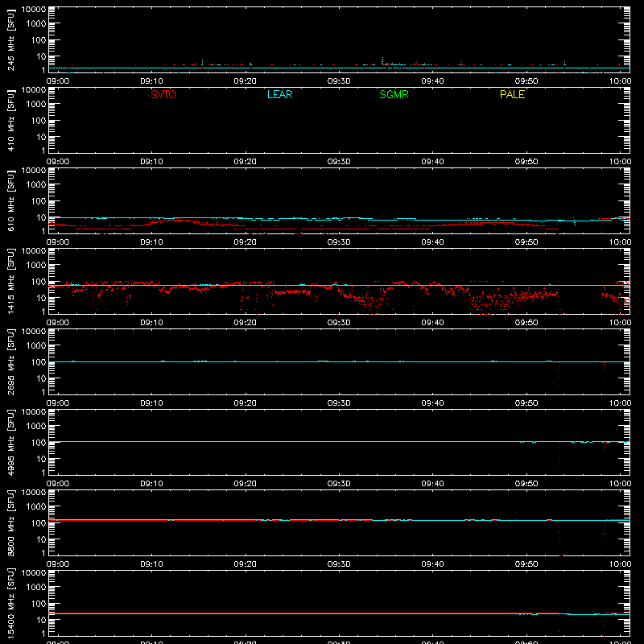The image size is (644, 644).
Task: Click 09:10 tick label below the 410 MHz panel
Action: 151,162
